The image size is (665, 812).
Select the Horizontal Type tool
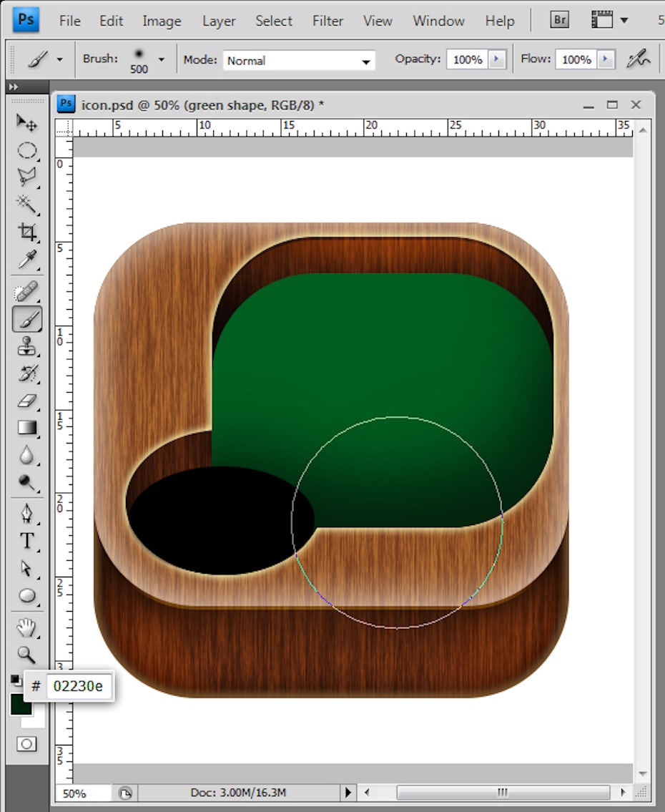(26, 541)
